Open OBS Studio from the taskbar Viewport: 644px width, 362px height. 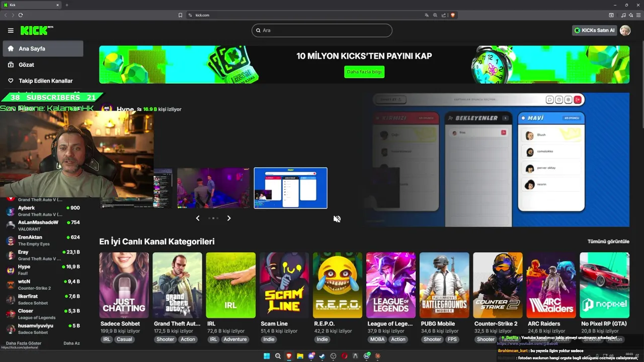coord(333,356)
